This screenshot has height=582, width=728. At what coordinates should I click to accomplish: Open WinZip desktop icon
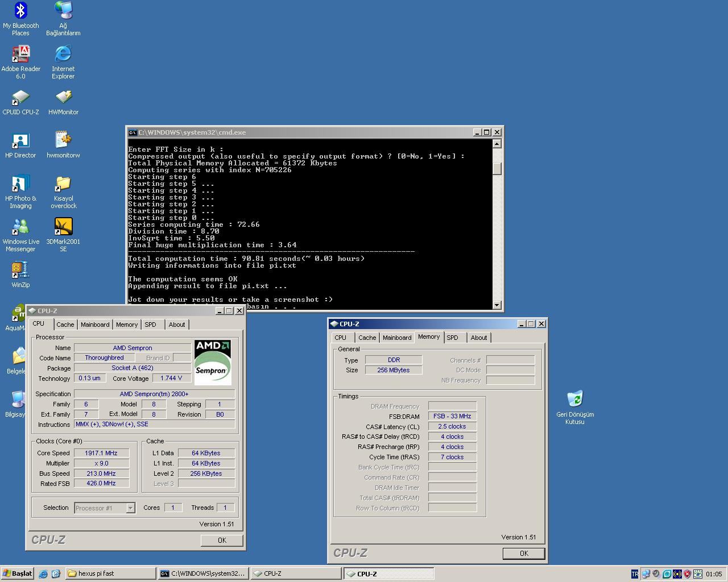tap(20, 275)
